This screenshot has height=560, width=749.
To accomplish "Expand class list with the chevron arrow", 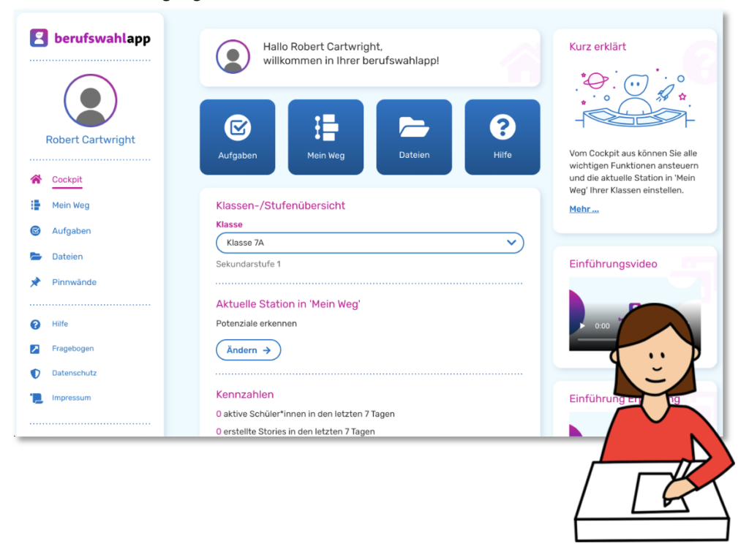I will pyautogui.click(x=511, y=243).
